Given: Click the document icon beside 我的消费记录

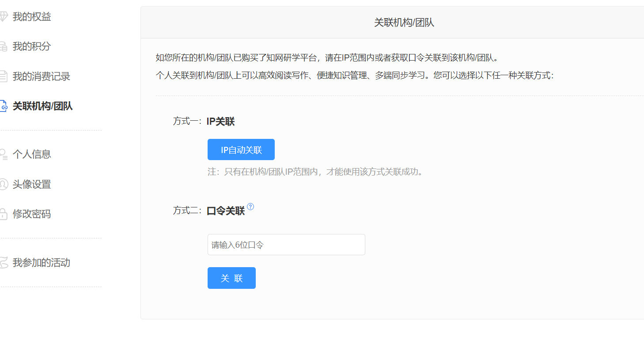Looking at the screenshot, I should coord(3,77).
